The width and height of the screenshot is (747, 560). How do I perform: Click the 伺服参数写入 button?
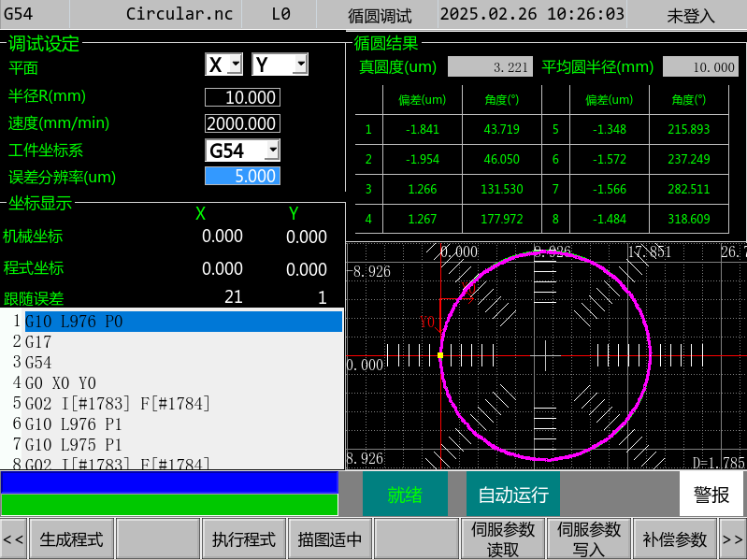click(588, 539)
